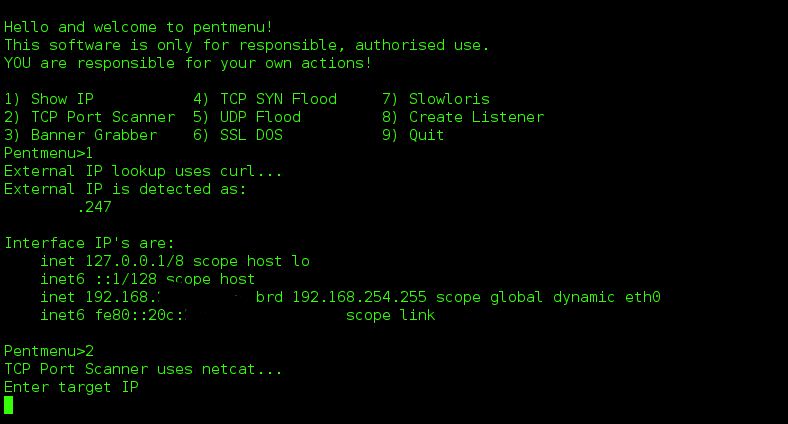Choose the "9) Quit" menu entry
The height and width of the screenshot is (424, 788).
pyautogui.click(x=413, y=135)
